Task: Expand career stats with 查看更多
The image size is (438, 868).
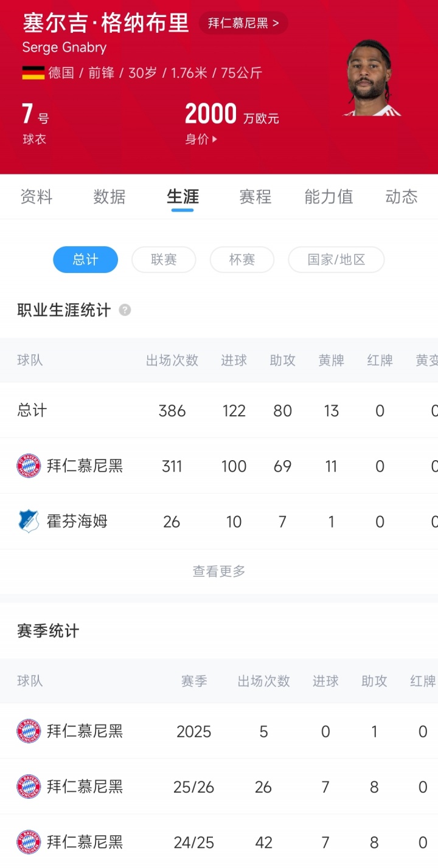Action: tap(219, 571)
